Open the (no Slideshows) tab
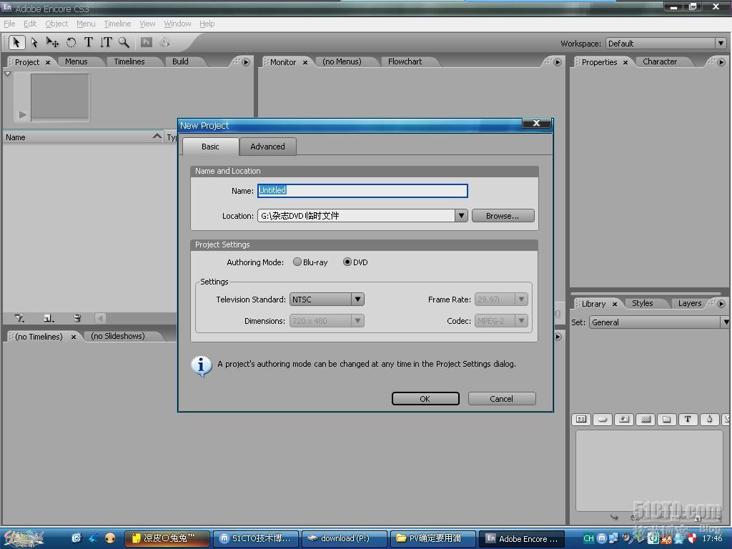Viewport: 732px width, 549px height. pyautogui.click(x=118, y=336)
